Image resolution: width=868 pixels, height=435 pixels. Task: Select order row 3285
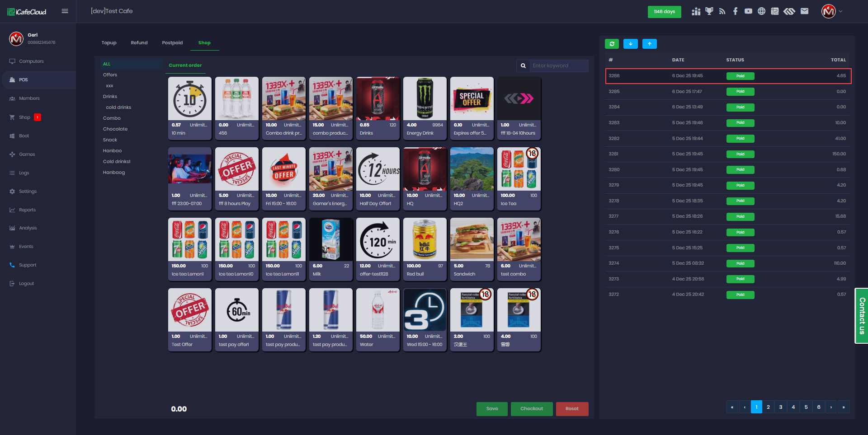728,92
